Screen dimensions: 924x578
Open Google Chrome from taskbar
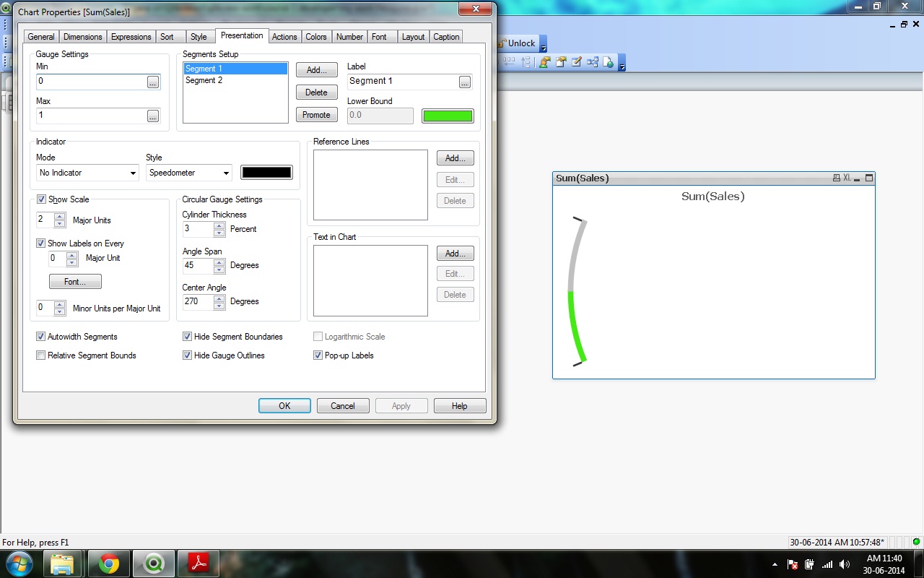tap(109, 564)
